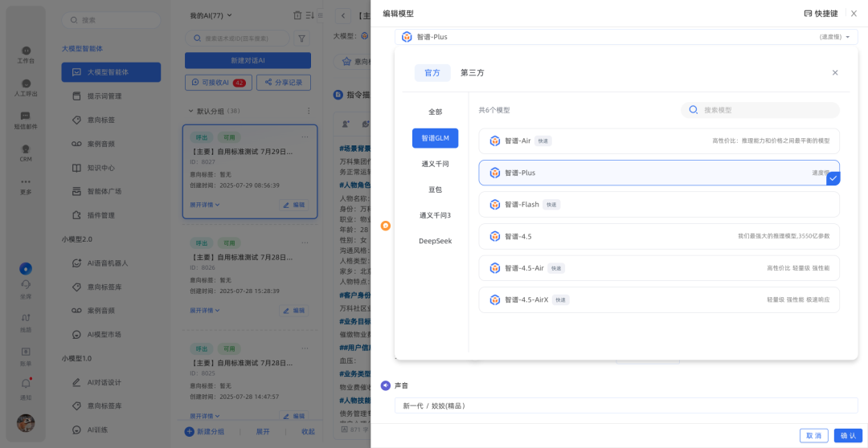Open the 声音 voice selector field
Viewport: 868px width, 448px height.
coord(626,405)
